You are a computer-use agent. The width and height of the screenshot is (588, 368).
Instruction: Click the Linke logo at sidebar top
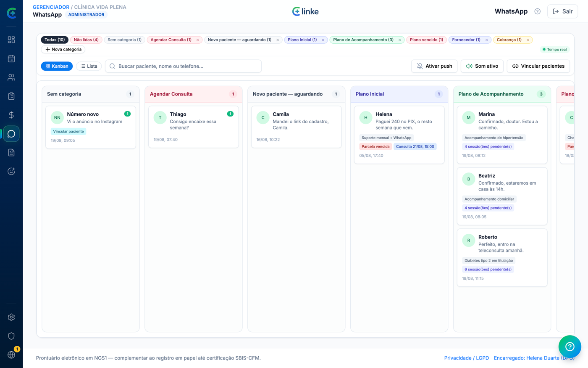tap(11, 13)
